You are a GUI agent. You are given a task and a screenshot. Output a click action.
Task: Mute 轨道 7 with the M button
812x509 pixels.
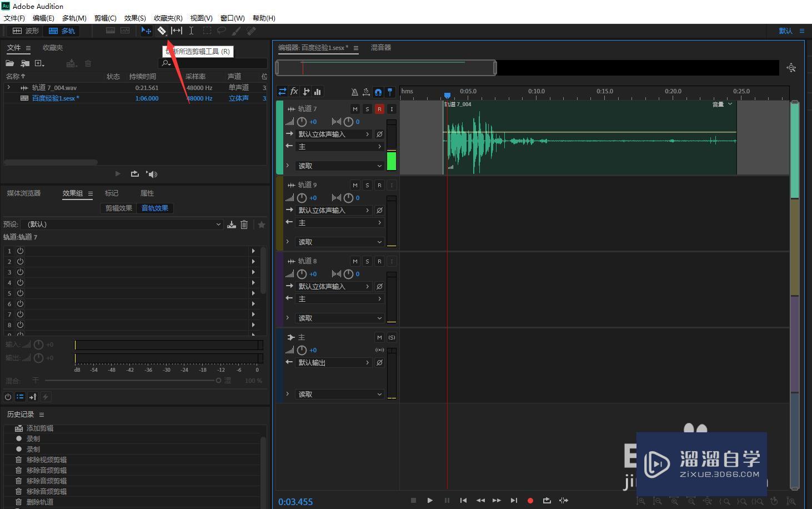(x=355, y=109)
